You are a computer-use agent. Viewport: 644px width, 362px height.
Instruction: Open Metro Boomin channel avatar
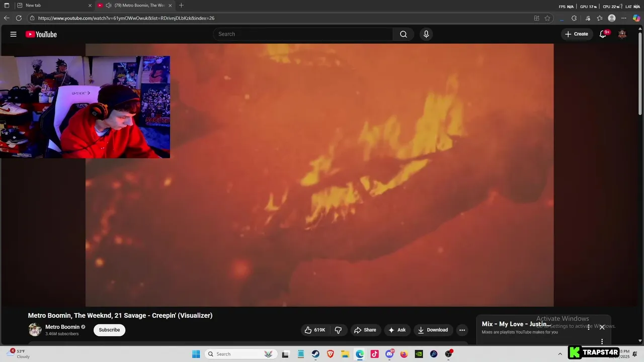click(35, 330)
